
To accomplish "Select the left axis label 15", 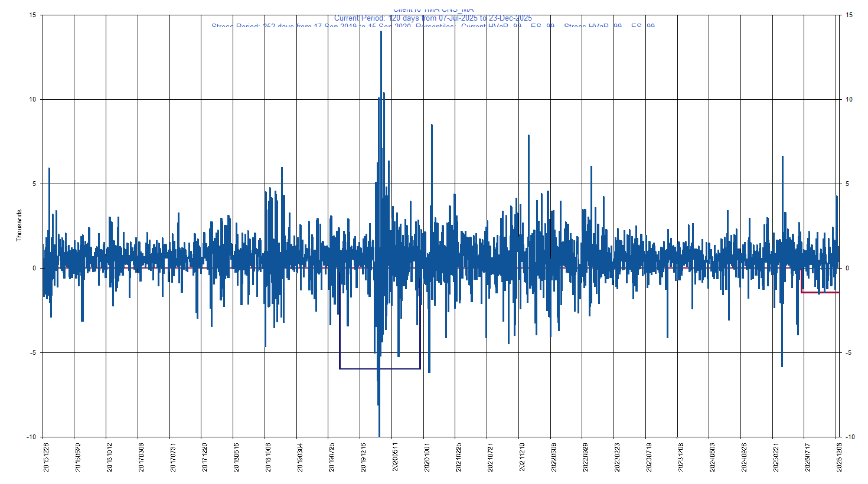I will pyautogui.click(x=32, y=15).
